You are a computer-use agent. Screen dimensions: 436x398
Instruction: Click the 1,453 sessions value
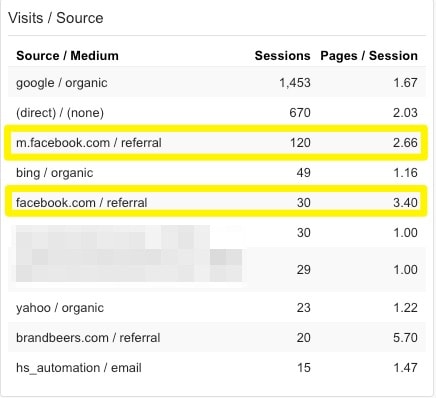pos(295,83)
